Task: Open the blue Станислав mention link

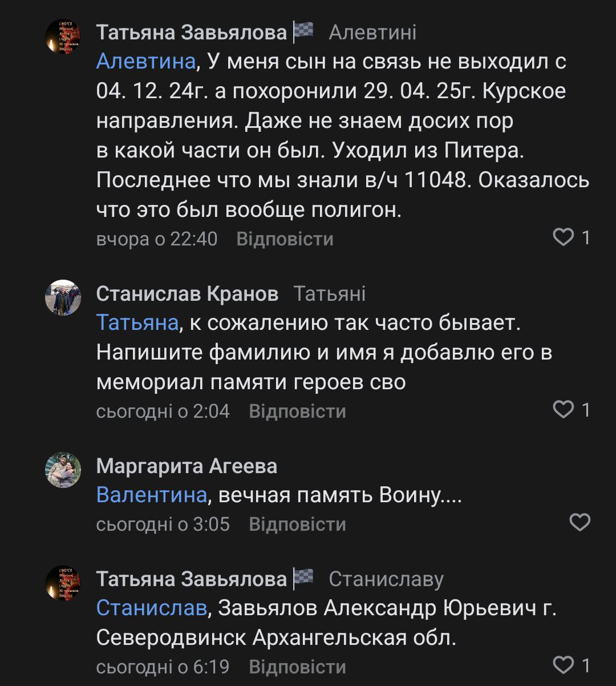Action: click(151, 608)
